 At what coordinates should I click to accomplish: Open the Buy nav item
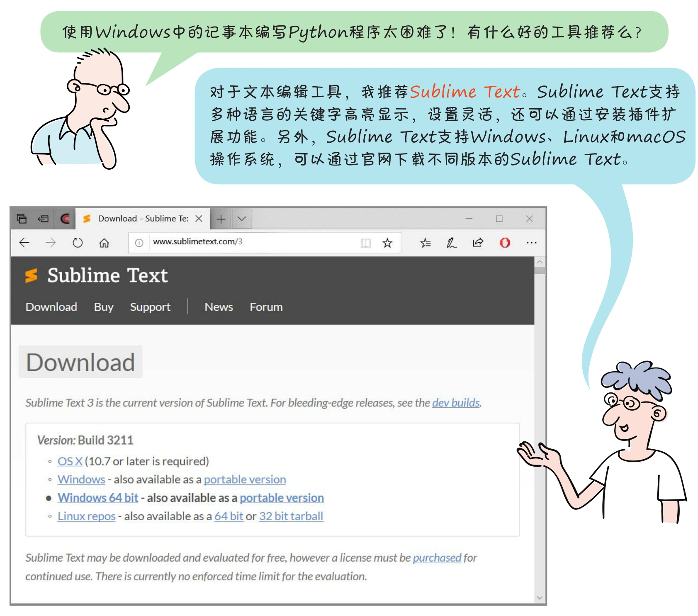pos(104,307)
